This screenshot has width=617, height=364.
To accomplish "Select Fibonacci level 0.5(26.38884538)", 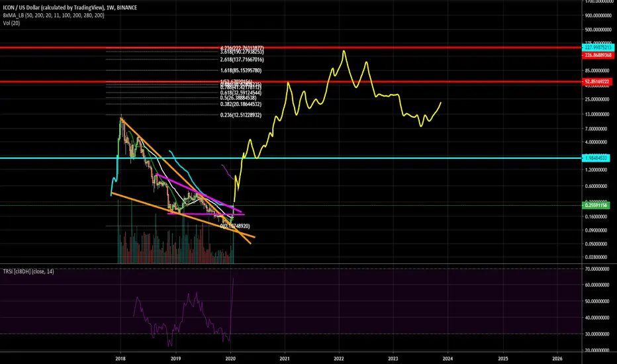I will pyautogui.click(x=238, y=97).
